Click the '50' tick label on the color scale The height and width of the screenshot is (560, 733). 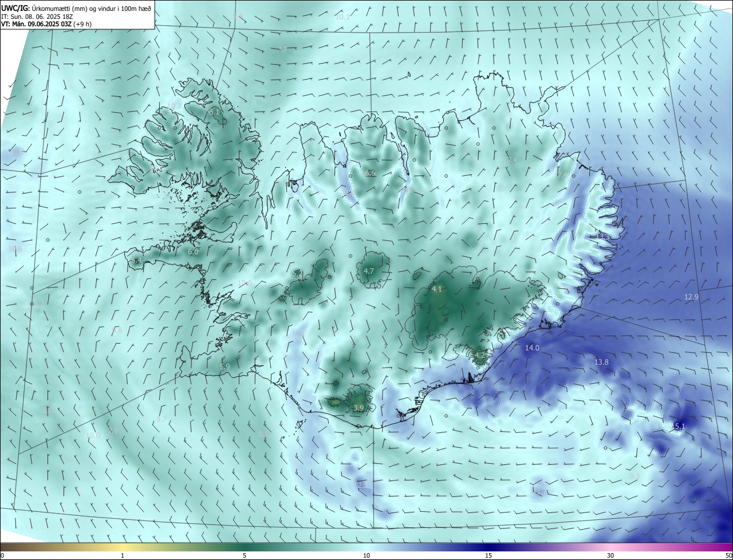728,555
